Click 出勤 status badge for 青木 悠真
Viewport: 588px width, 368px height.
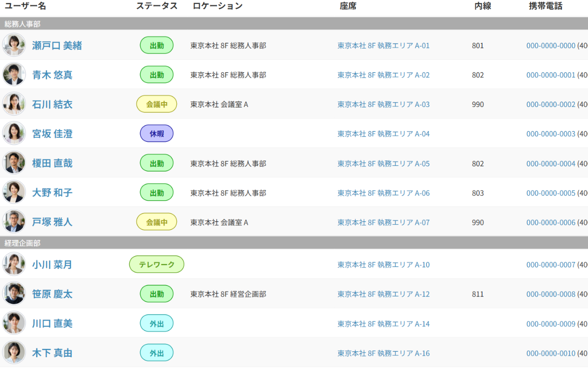(x=157, y=75)
